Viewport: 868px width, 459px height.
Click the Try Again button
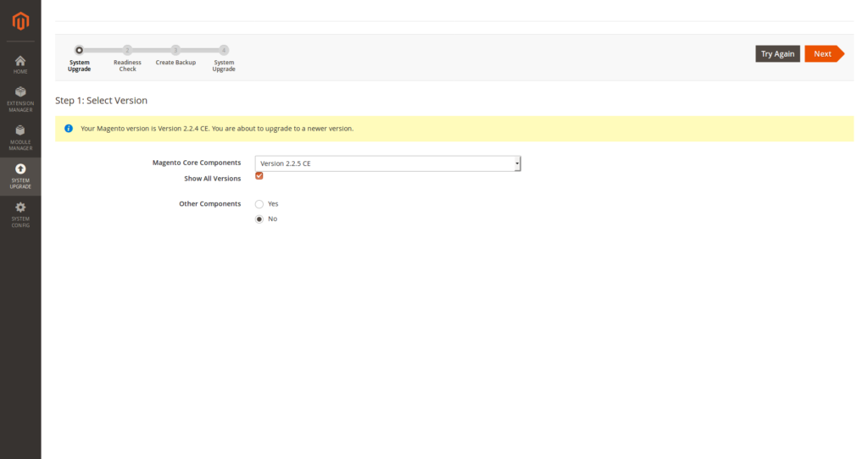(777, 53)
